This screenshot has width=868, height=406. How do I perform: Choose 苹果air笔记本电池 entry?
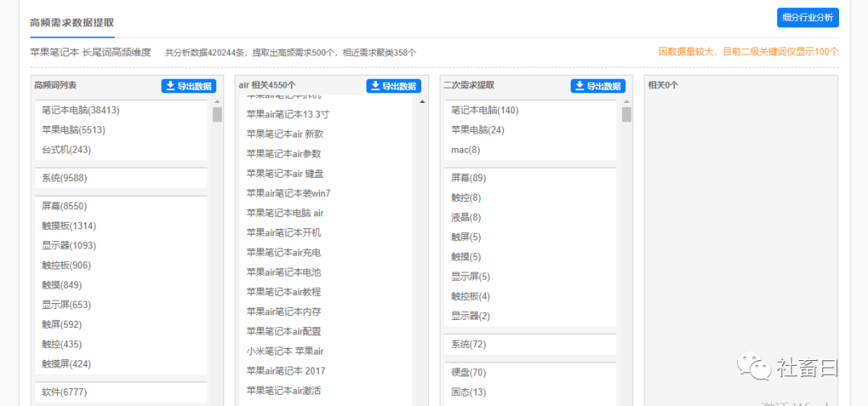[x=284, y=272]
